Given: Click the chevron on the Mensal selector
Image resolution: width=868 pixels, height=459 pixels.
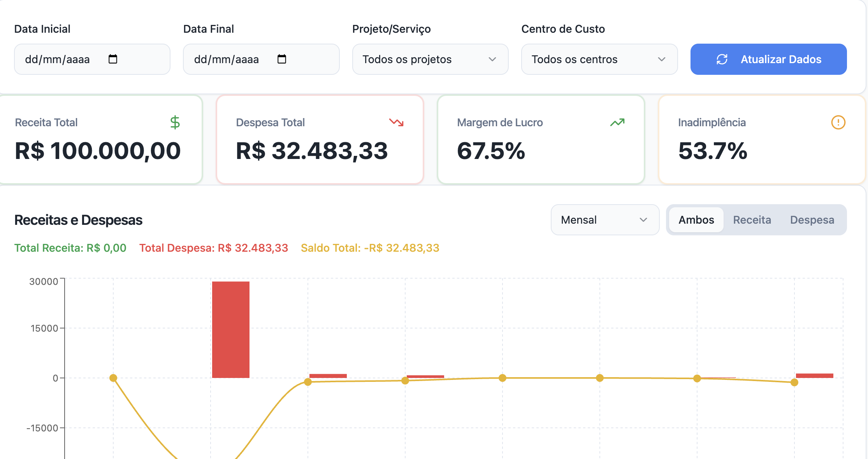Looking at the screenshot, I should pos(643,220).
